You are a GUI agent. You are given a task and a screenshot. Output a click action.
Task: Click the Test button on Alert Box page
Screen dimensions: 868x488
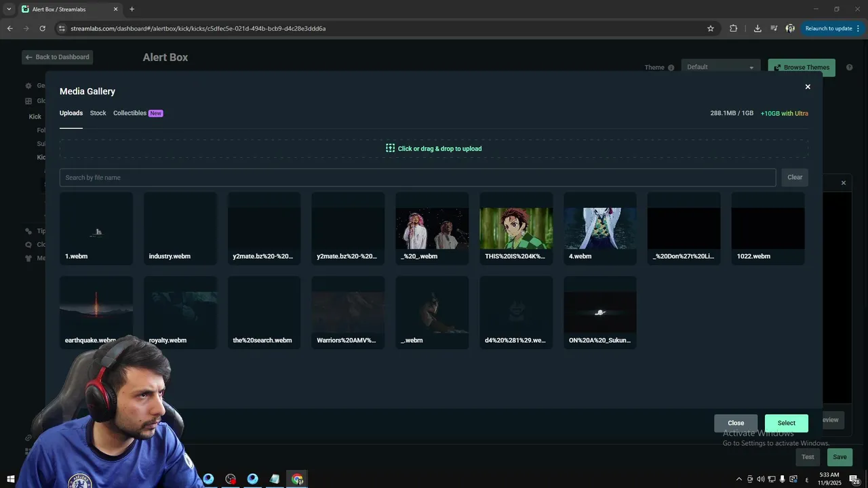[x=808, y=457]
